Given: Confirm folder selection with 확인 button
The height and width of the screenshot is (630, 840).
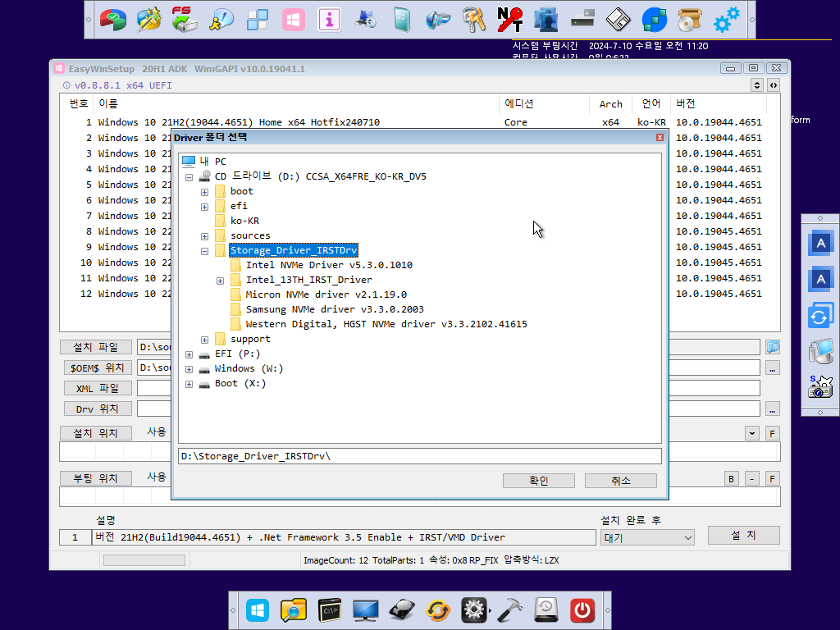Looking at the screenshot, I should point(538,481).
